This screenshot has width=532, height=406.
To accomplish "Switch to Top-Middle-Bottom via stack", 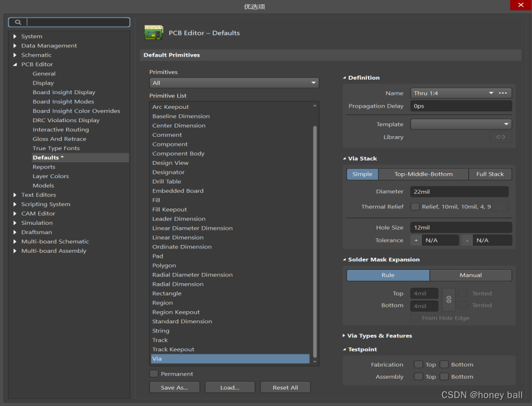I will click(423, 174).
